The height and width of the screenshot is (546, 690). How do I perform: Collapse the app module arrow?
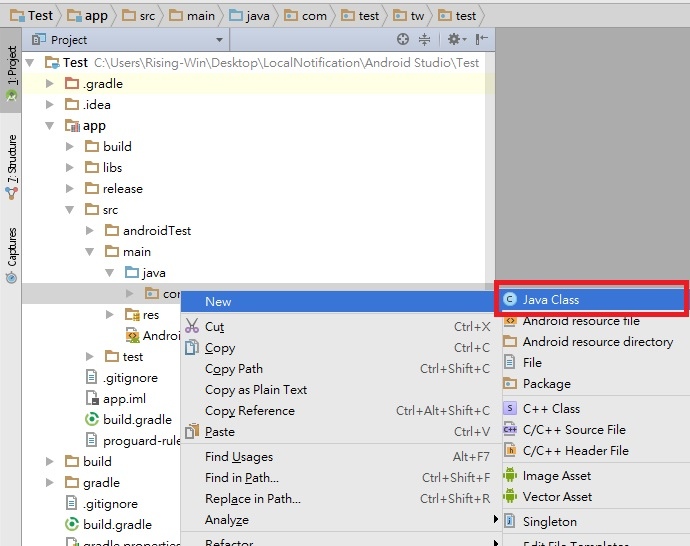pyautogui.click(x=50, y=126)
